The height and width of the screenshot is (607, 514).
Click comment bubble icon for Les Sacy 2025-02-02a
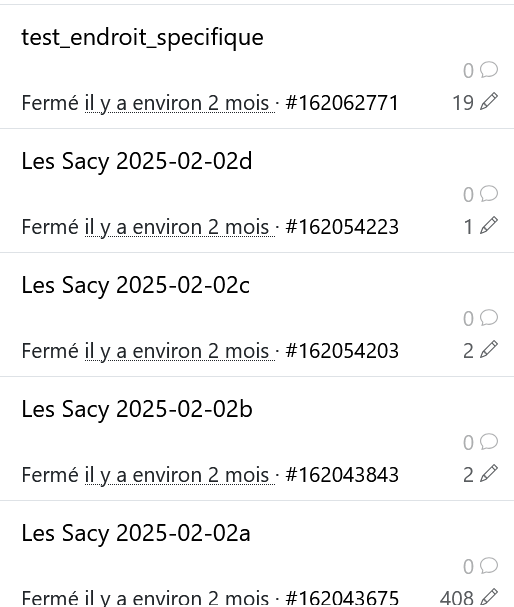488,566
